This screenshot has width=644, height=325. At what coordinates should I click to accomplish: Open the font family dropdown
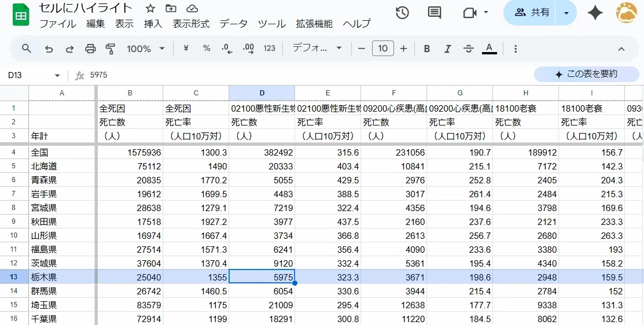317,49
